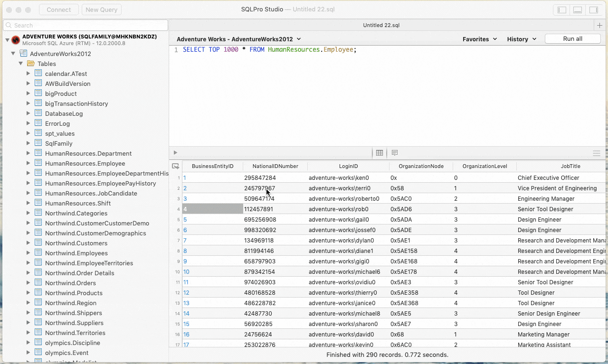Click BusinessEntityID link 12
This screenshot has width=608, height=364.
click(186, 293)
